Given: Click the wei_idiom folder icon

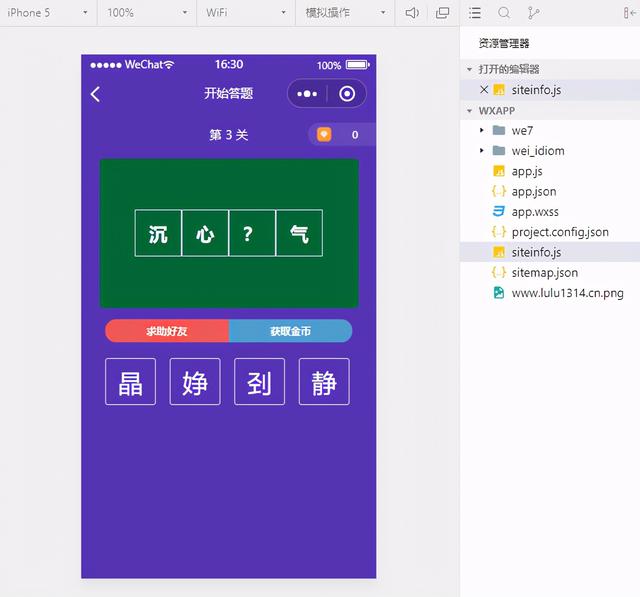Looking at the screenshot, I should (499, 151).
